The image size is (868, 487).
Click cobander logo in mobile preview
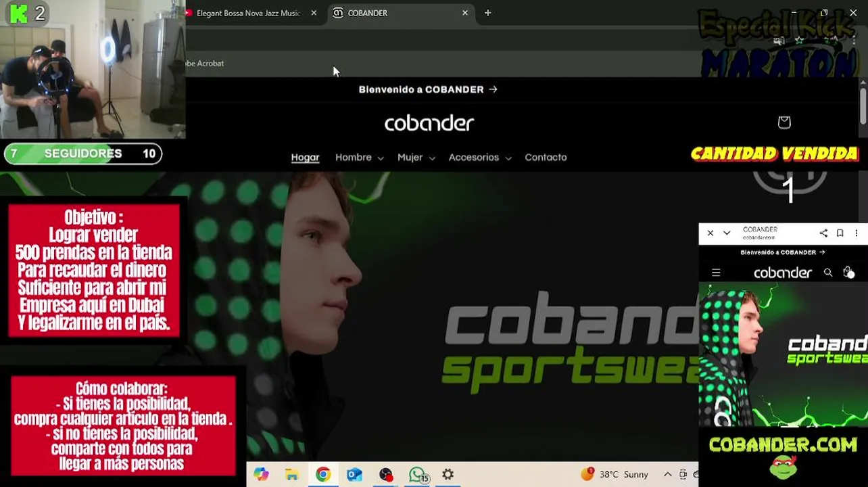pyautogui.click(x=782, y=273)
